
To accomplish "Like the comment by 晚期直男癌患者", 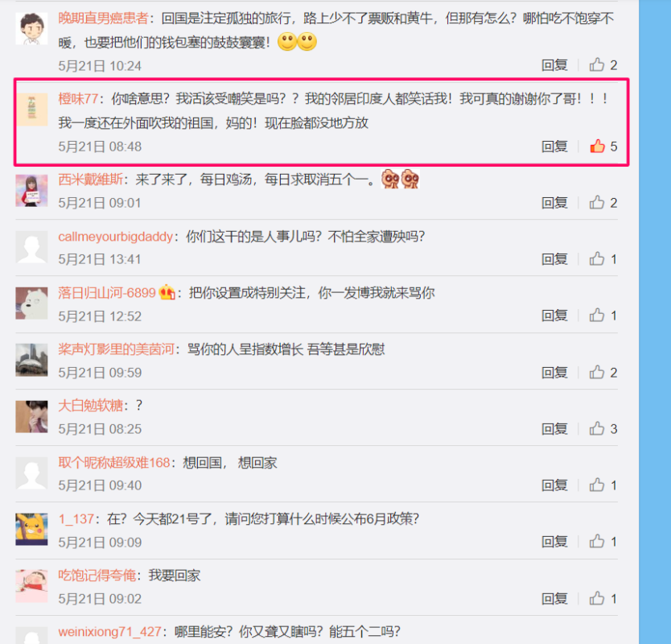I will point(597,64).
